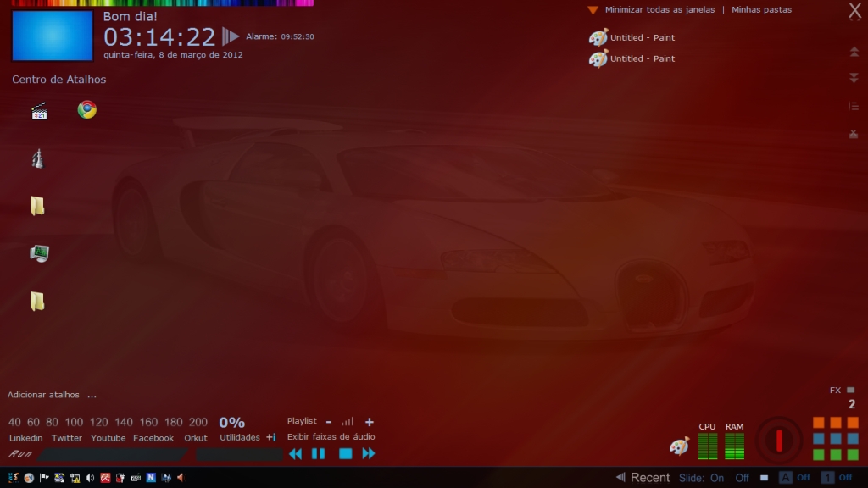Open the Youtube link
868x488 pixels.
click(x=108, y=438)
